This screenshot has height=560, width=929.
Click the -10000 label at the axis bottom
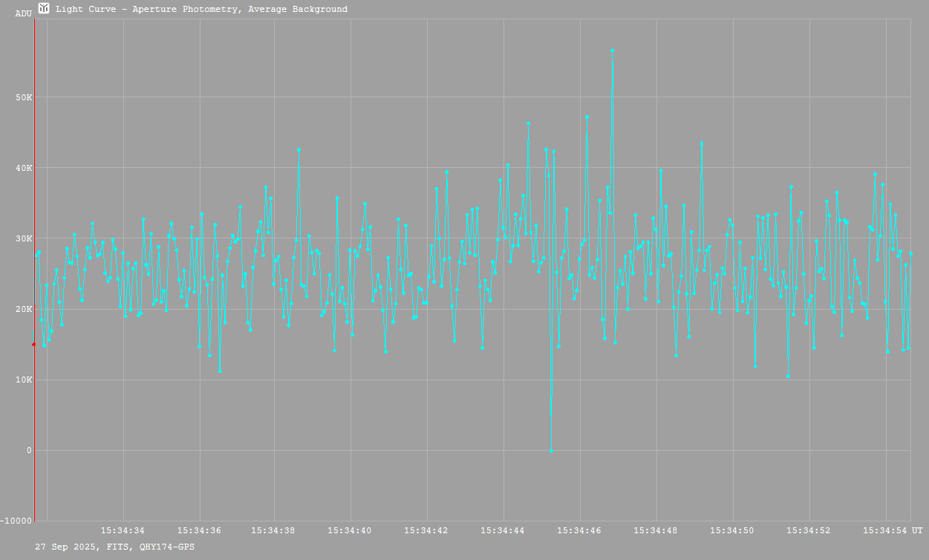coord(17,520)
